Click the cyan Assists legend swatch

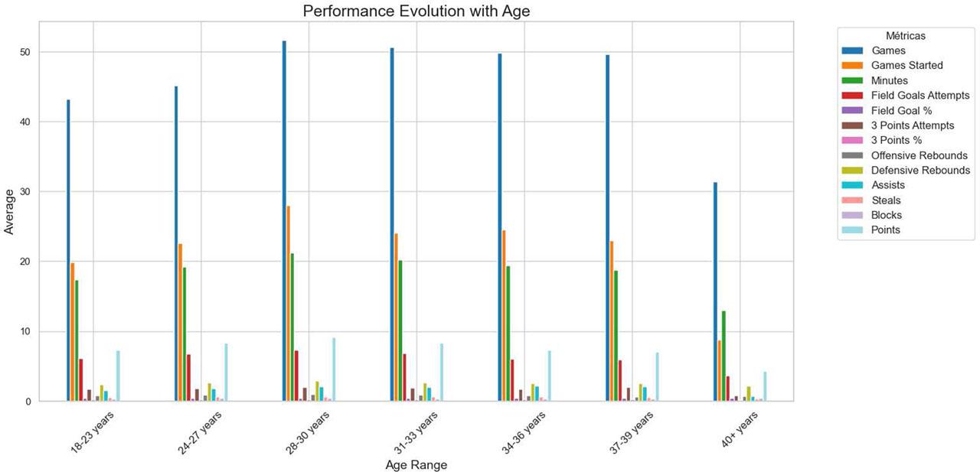point(854,185)
